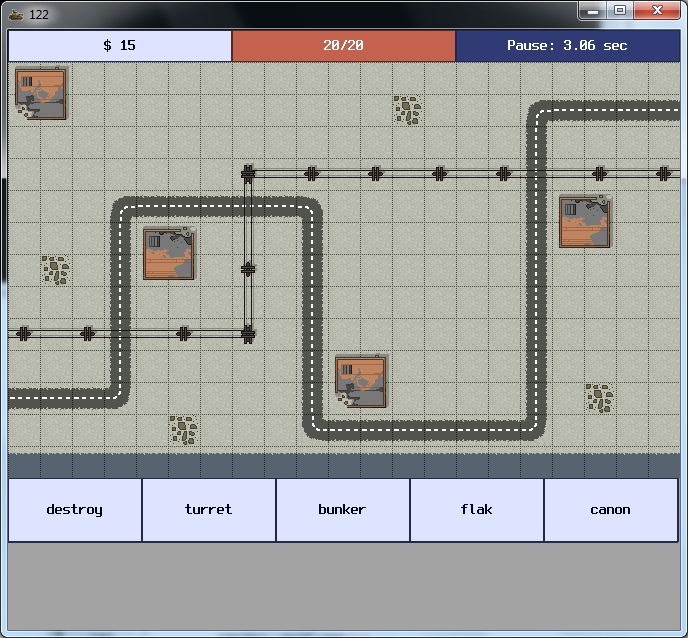Click the Pause countdown timer
The width and height of the screenshot is (688, 638).
(x=568, y=46)
